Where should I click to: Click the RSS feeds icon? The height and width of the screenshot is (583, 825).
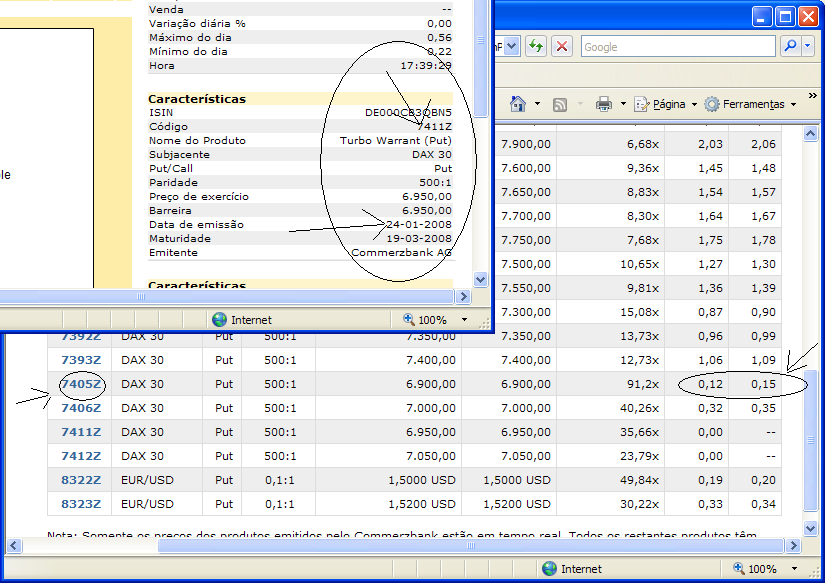560,105
